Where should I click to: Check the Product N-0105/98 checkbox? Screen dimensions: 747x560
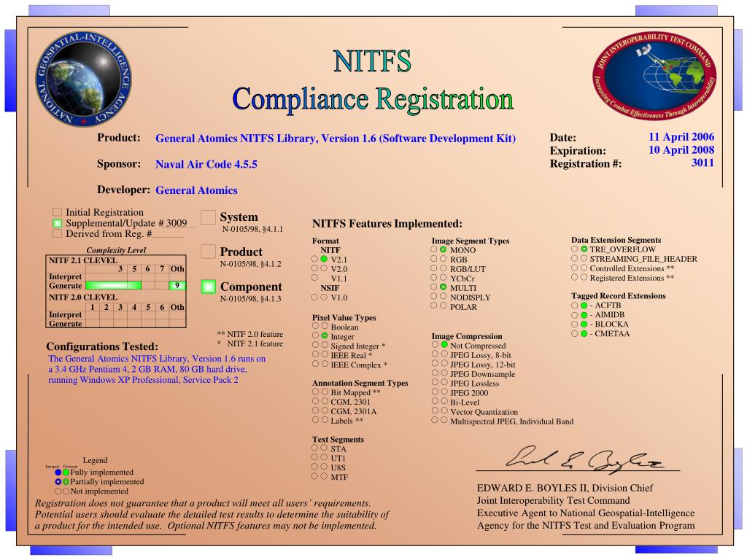208,252
